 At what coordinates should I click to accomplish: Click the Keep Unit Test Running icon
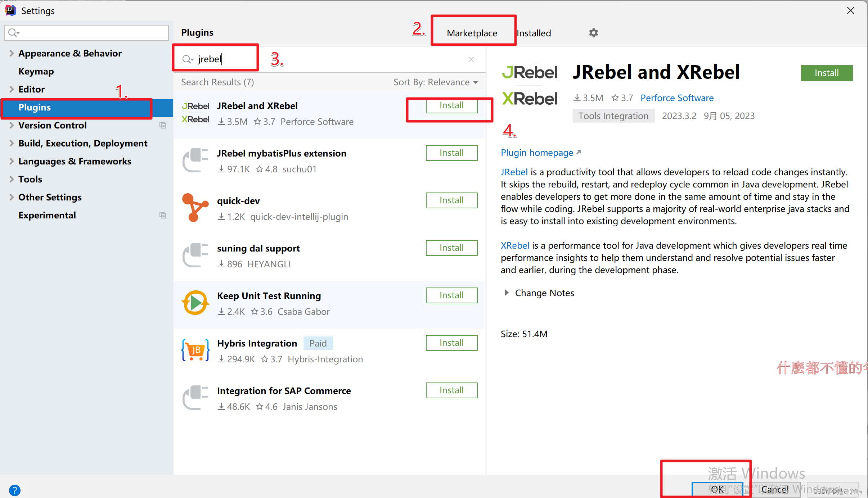coord(195,303)
